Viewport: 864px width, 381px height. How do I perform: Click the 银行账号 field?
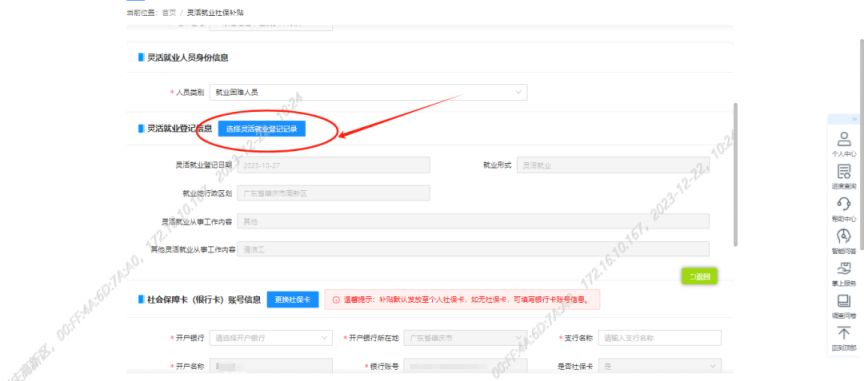[466, 366]
